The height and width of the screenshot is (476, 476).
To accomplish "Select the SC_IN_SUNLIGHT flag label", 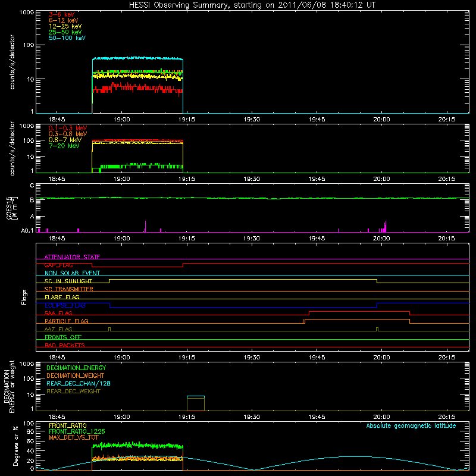I will [x=68, y=281].
